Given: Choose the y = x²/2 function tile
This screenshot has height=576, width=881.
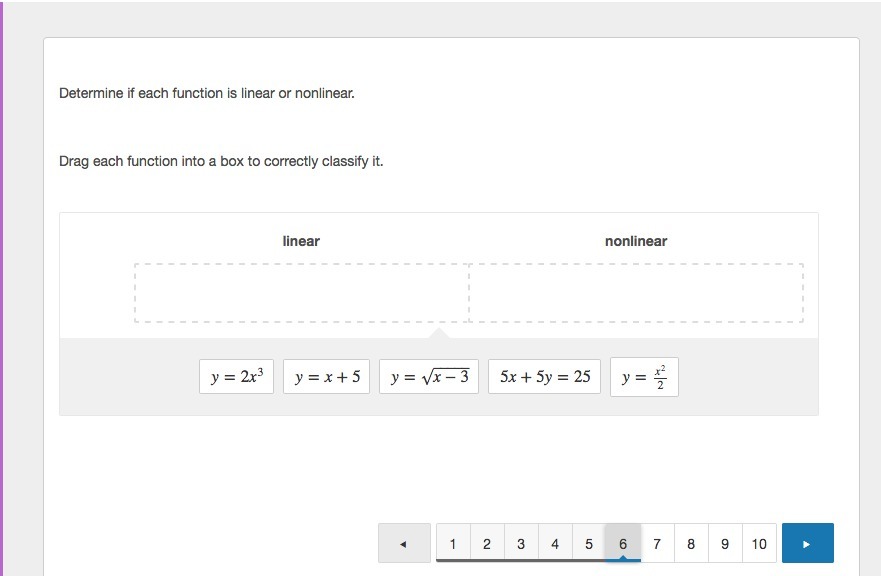Looking at the screenshot, I should 644,377.
